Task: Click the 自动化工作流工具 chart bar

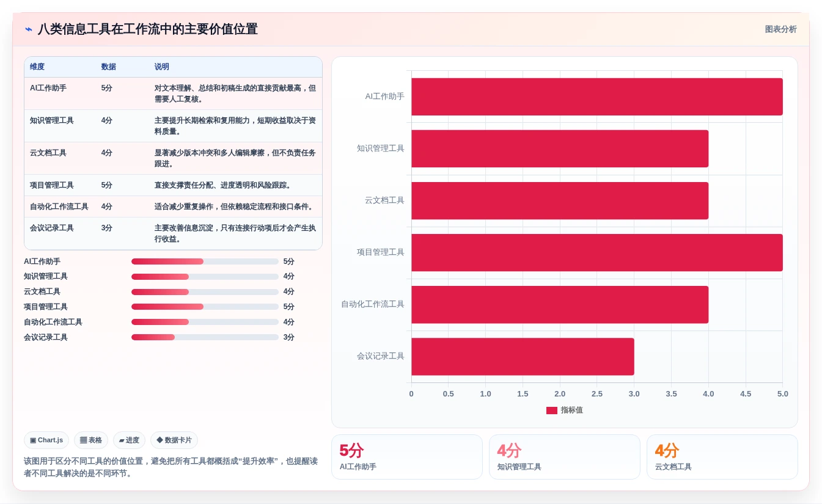Action: [560, 304]
